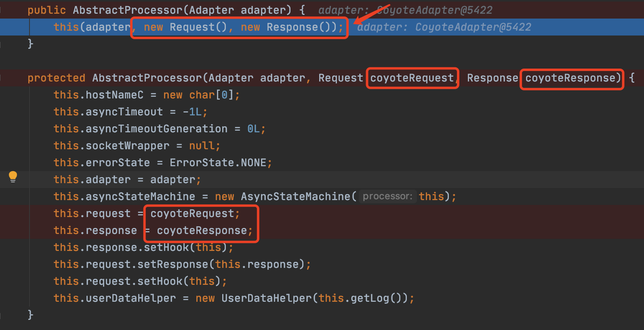Viewport: 644px width, 330px height.
Task: Click ErrorState.NONE in the errorState assignment
Action: [x=218, y=163]
